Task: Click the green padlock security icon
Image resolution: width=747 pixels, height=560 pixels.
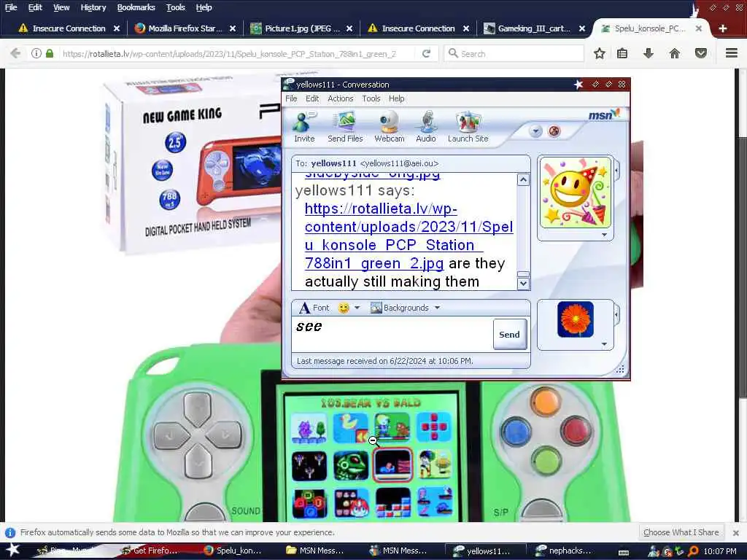Action: (x=50, y=53)
